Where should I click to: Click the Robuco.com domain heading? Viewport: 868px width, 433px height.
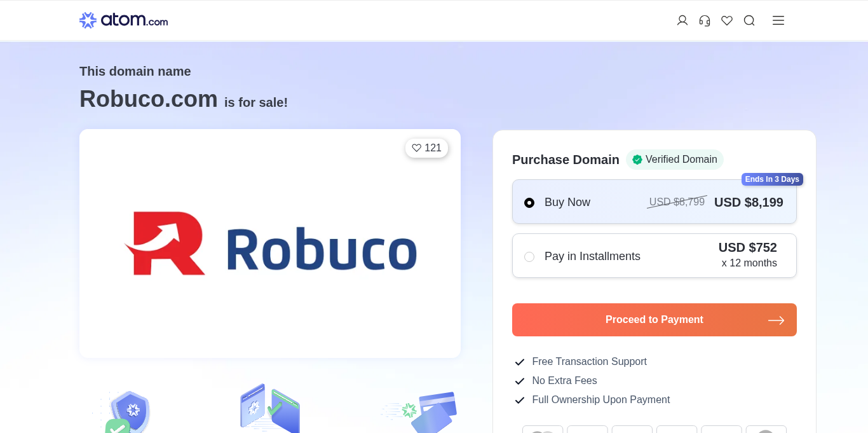149,99
